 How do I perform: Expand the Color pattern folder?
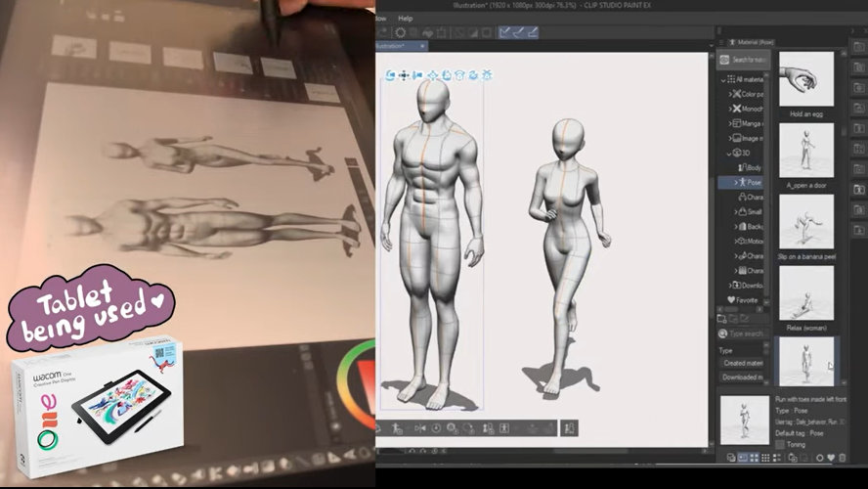tap(730, 94)
